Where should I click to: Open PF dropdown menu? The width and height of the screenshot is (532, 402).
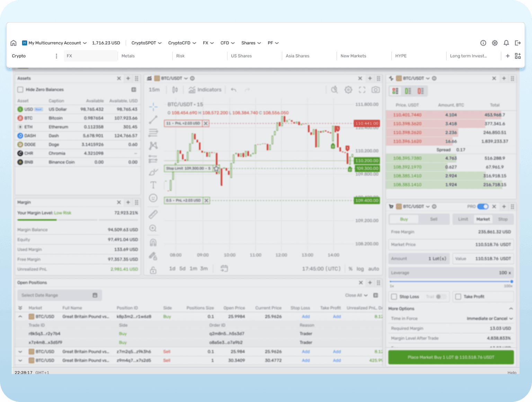[x=273, y=43]
